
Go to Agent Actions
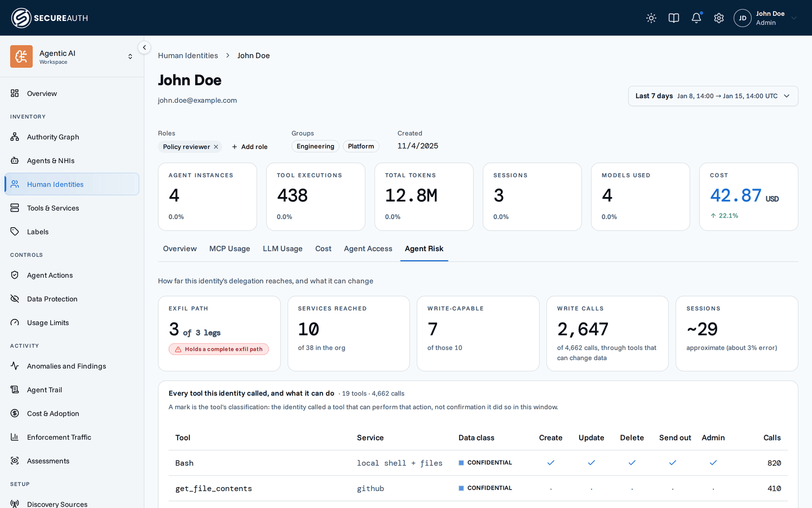72,275
